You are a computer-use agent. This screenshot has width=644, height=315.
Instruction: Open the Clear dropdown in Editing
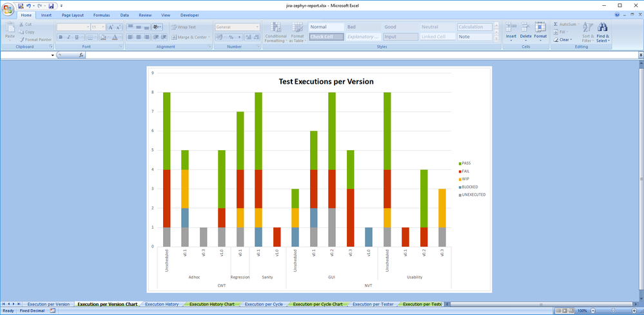pyautogui.click(x=564, y=40)
